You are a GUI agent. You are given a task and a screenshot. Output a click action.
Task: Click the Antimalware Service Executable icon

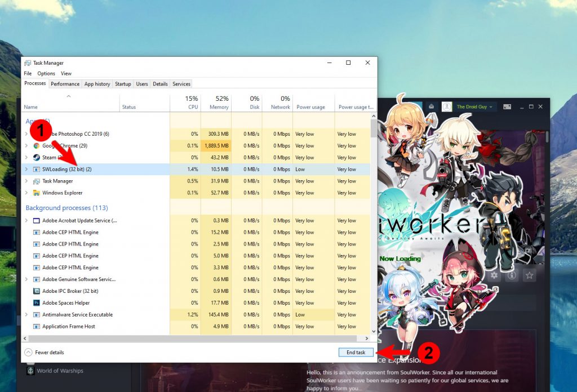pyautogui.click(x=37, y=315)
